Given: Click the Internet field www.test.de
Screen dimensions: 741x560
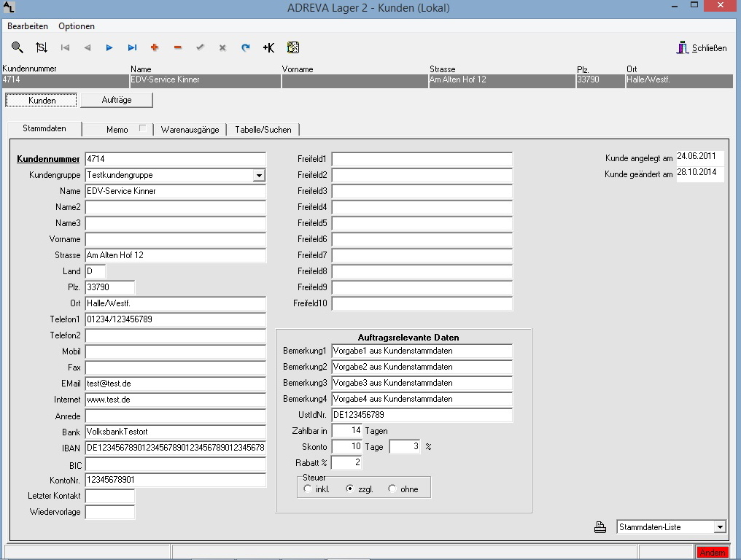Looking at the screenshot, I should pos(175,400).
